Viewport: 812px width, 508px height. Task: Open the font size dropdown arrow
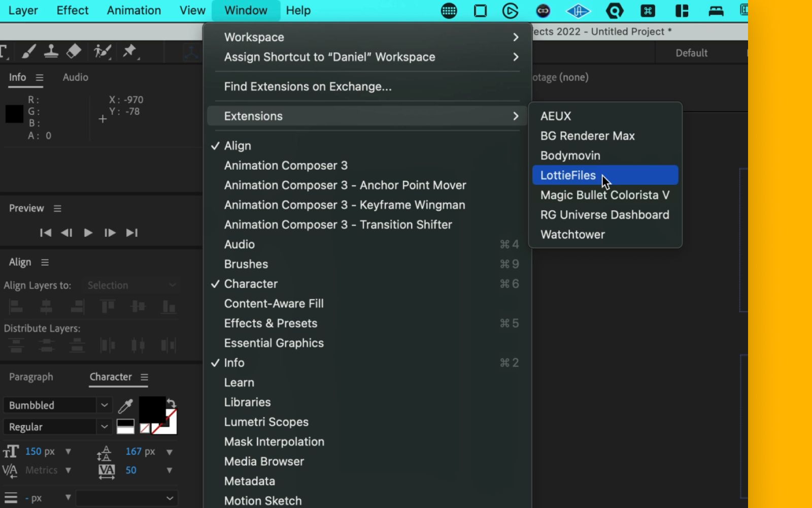[x=68, y=452]
